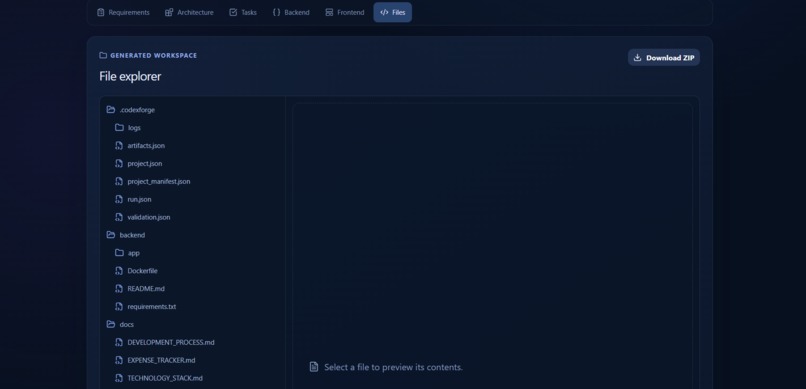Click the download arrow icon in Download ZIP
This screenshot has width=806, height=389.
(x=637, y=58)
